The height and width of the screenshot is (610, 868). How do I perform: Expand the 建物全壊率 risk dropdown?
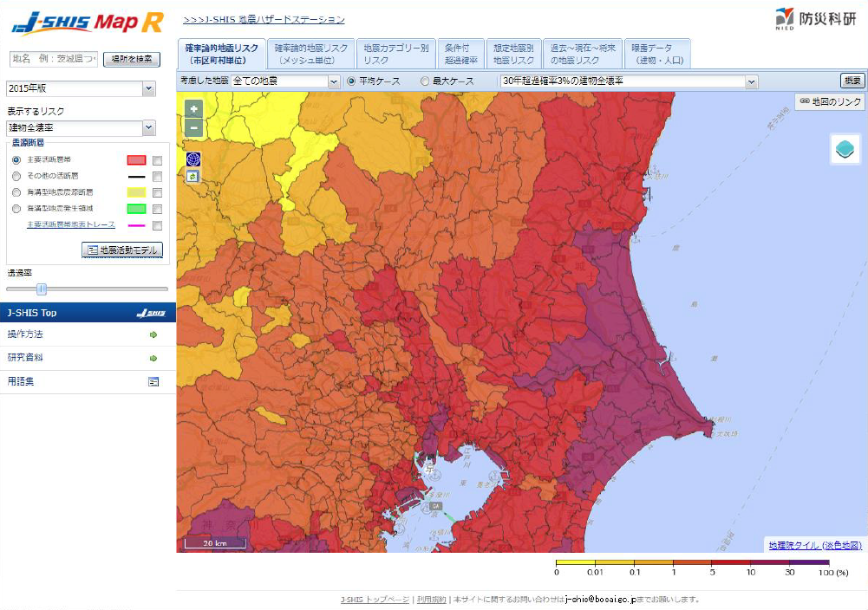(x=148, y=128)
